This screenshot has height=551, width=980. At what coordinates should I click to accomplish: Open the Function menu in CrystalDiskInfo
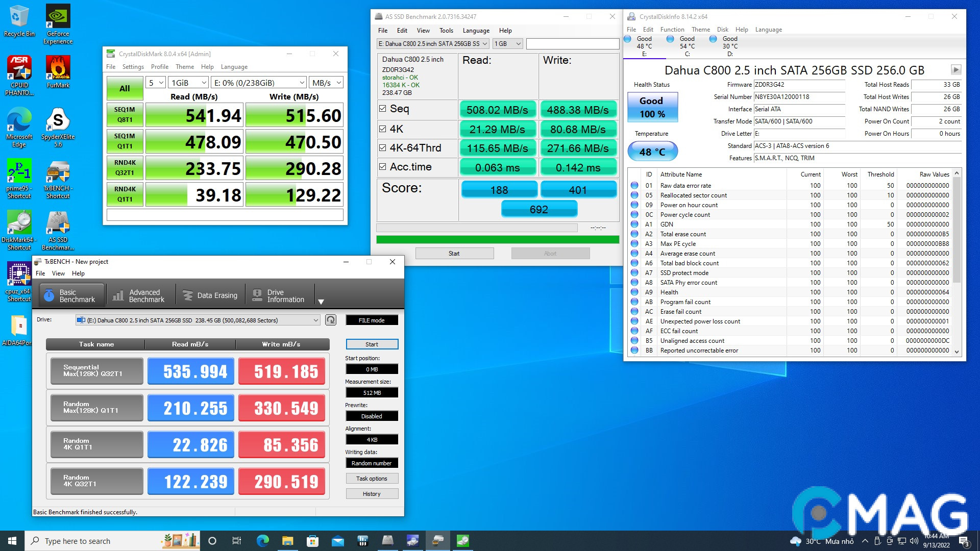click(x=672, y=30)
